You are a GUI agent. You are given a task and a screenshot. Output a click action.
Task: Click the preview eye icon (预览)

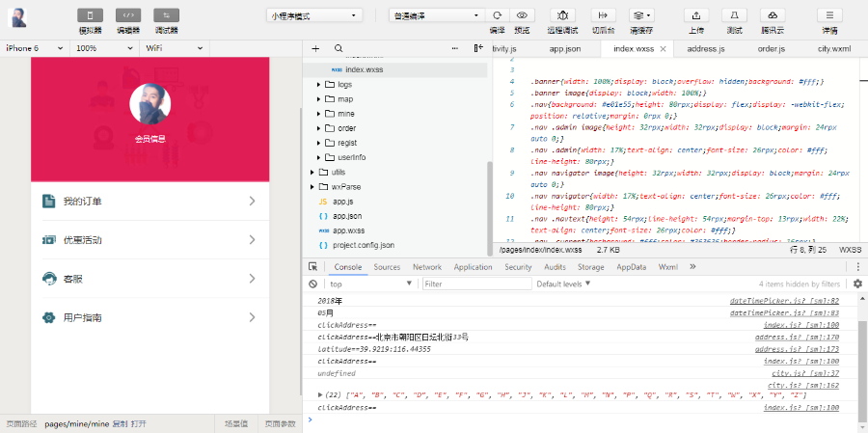(522, 15)
